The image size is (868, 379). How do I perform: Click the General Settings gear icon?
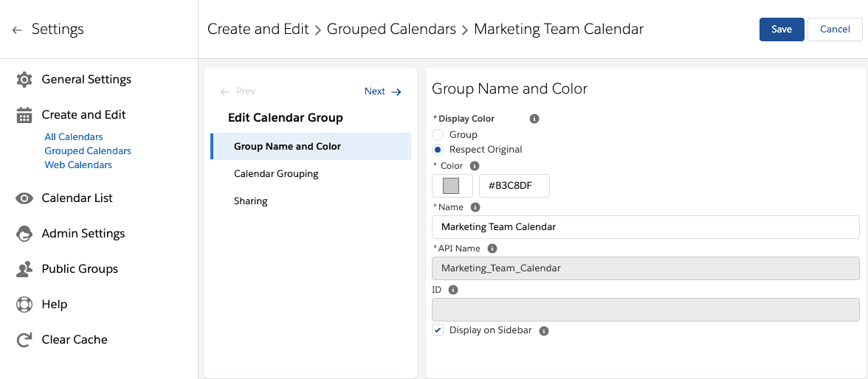point(24,80)
